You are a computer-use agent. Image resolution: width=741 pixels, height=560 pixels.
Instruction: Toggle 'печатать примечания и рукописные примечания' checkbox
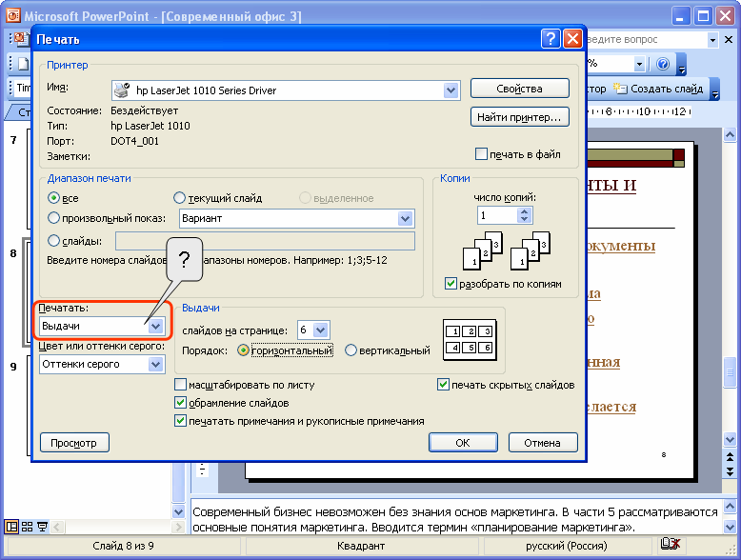tap(180, 421)
